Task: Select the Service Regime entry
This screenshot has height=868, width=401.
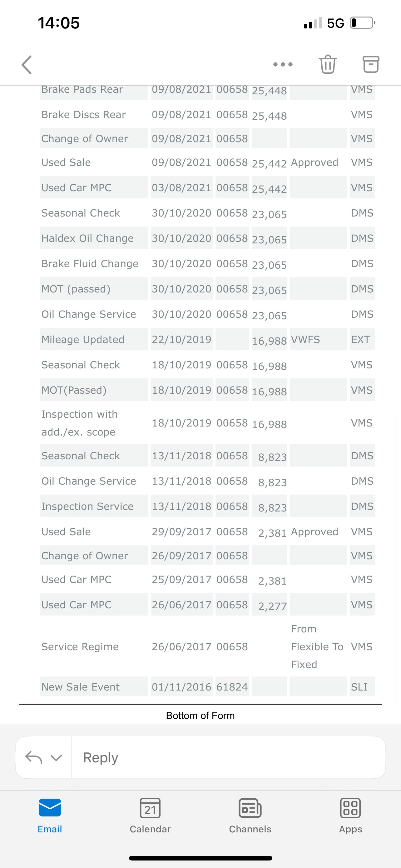Action: (x=207, y=646)
